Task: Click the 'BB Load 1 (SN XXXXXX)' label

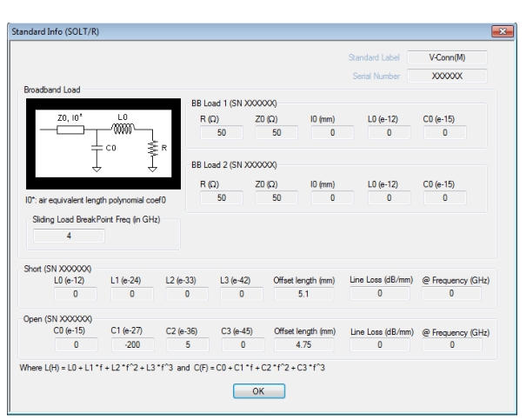Action: [234, 103]
